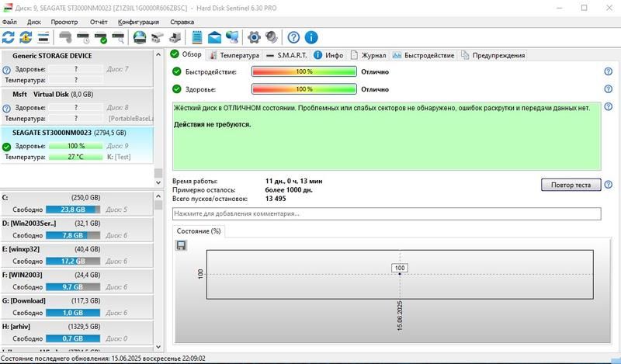Switch to the Журнал tab
The height and width of the screenshot is (364, 621).
coord(368,55)
